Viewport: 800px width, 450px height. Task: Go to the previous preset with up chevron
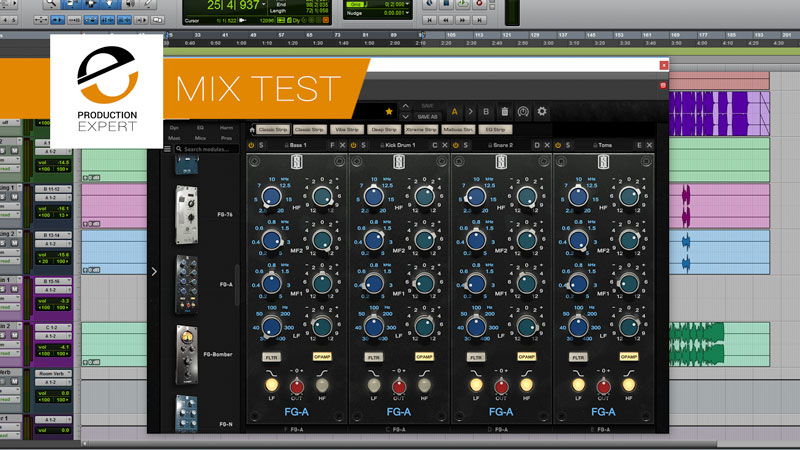pos(405,106)
